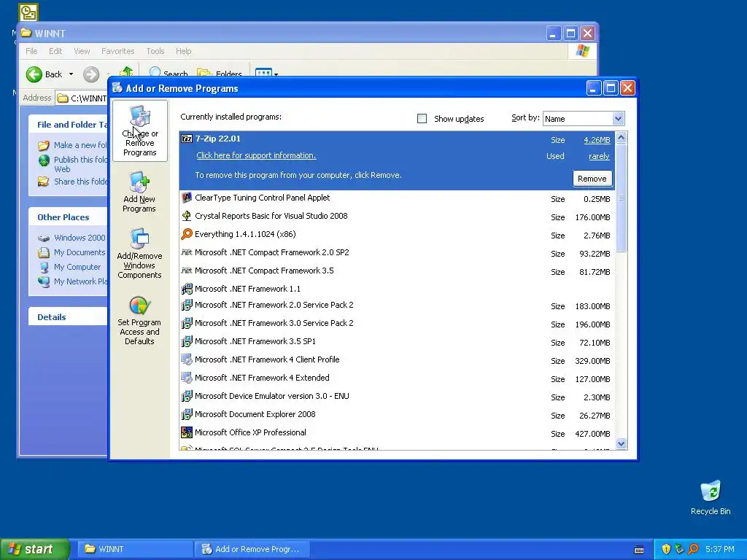
Task: Open My Documents in Other Places
Action: 80,252
